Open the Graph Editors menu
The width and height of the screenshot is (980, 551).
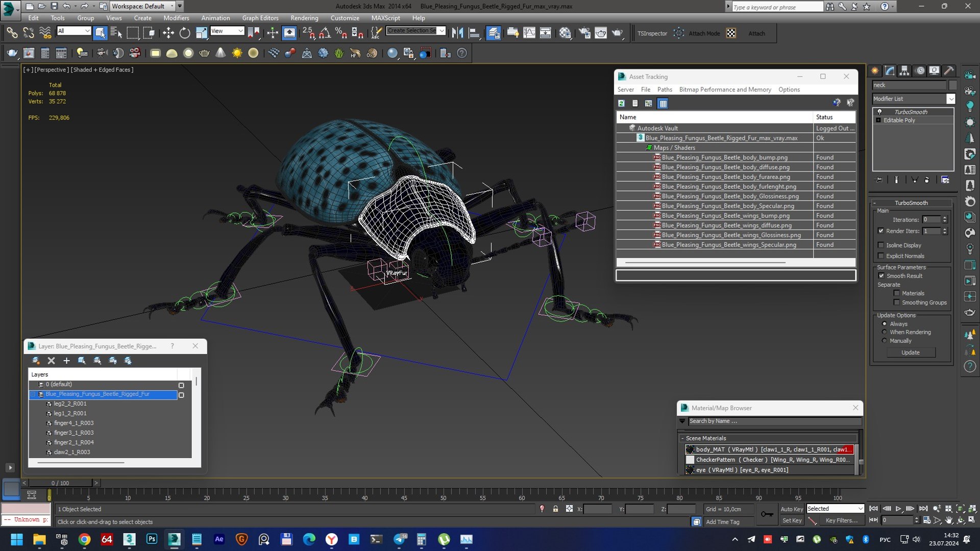click(x=260, y=18)
